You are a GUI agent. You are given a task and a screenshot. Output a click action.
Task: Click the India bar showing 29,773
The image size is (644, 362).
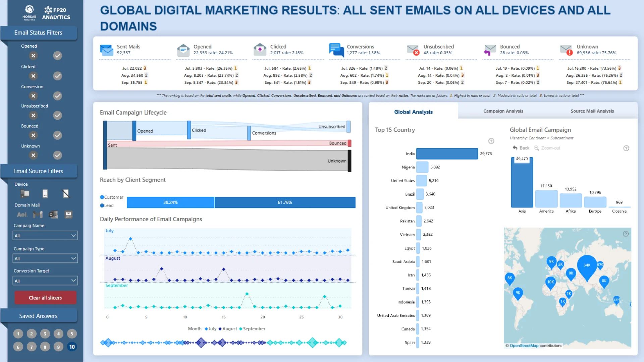point(447,154)
